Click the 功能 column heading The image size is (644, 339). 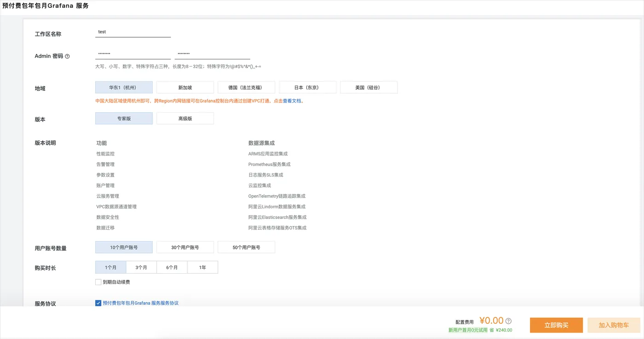point(102,143)
